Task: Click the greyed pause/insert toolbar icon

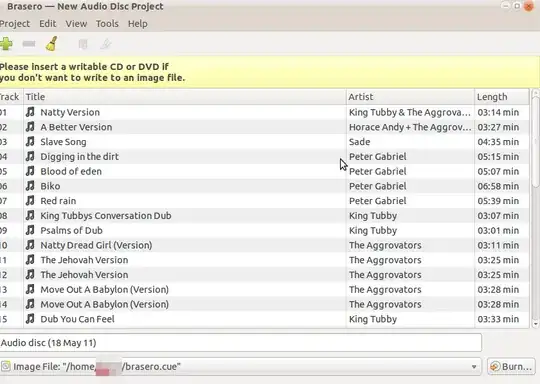Action: [x=83, y=44]
